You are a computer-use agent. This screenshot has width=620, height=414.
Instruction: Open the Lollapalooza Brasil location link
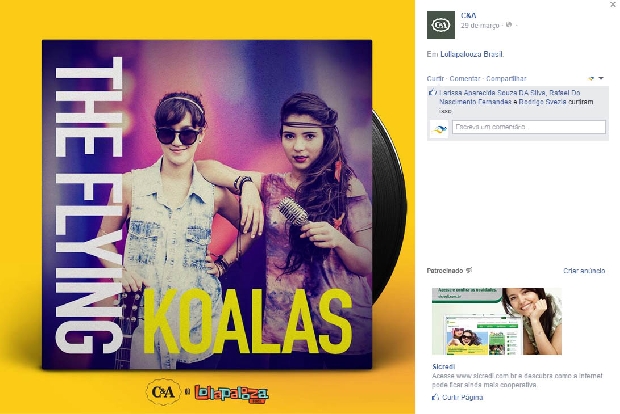click(x=472, y=54)
